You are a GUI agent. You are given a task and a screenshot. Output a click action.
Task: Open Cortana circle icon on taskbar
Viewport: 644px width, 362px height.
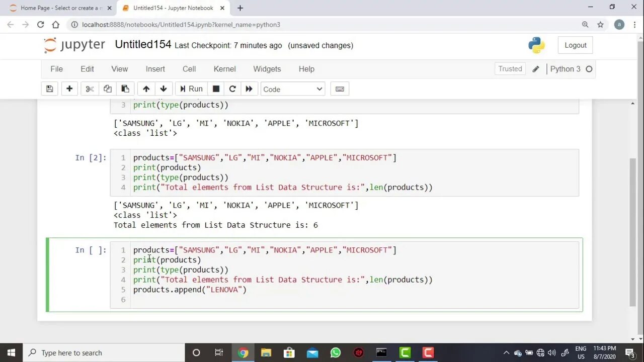(196, 352)
